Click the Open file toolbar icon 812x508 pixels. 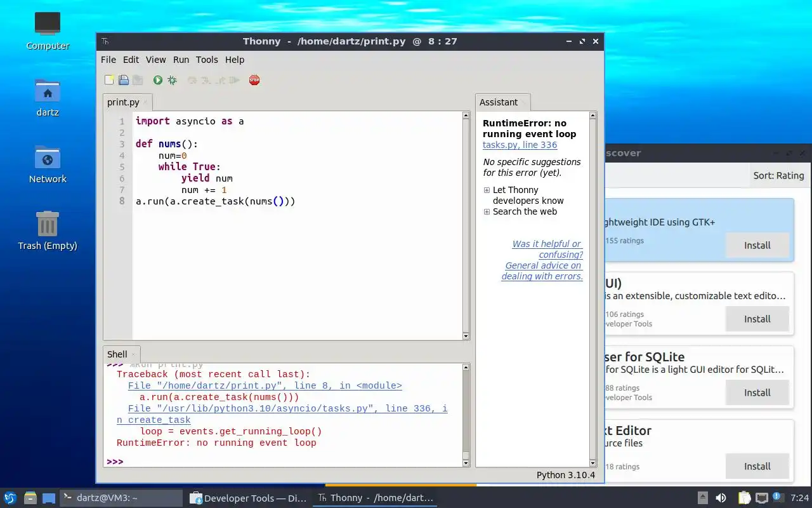tap(124, 80)
